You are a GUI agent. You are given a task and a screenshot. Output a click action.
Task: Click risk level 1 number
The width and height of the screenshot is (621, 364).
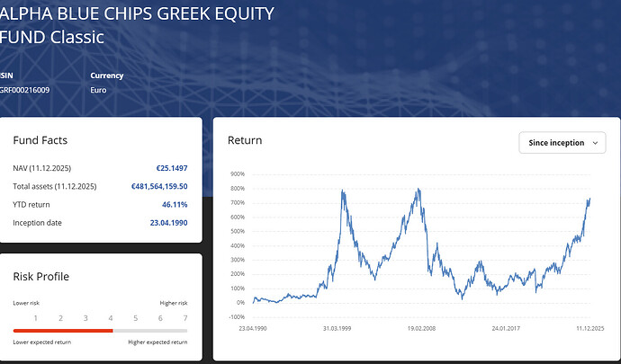pos(36,318)
